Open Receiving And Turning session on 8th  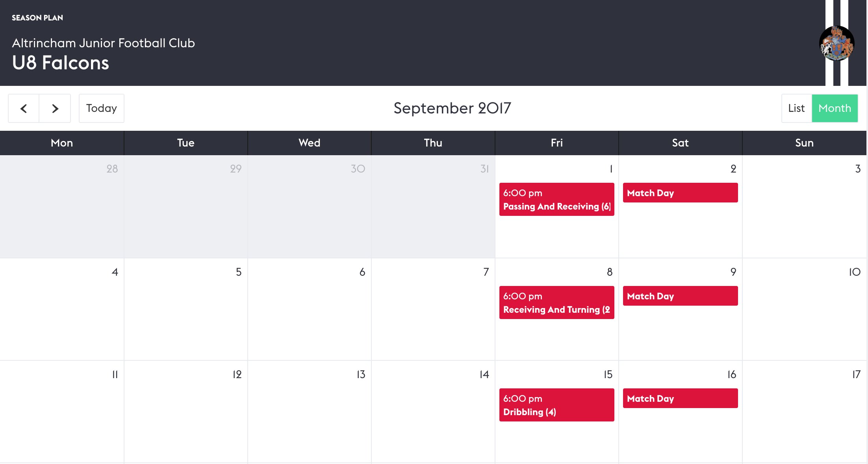pos(556,303)
